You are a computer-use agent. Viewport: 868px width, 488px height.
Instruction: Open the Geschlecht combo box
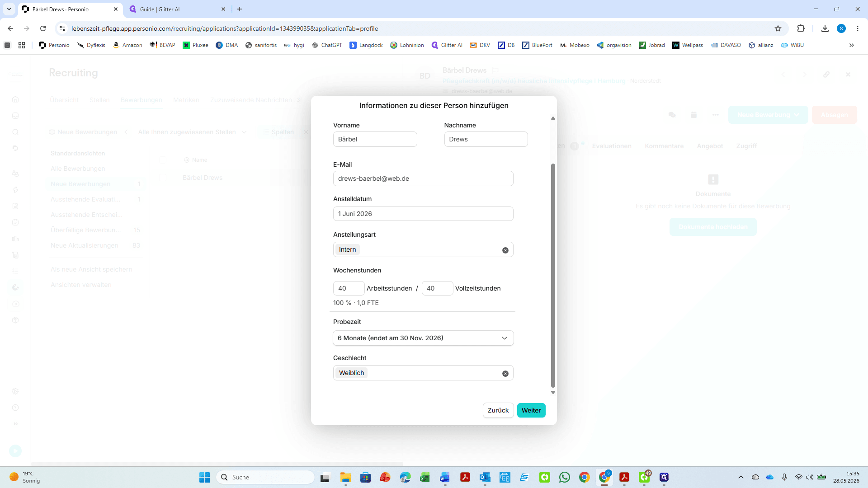tap(423, 373)
